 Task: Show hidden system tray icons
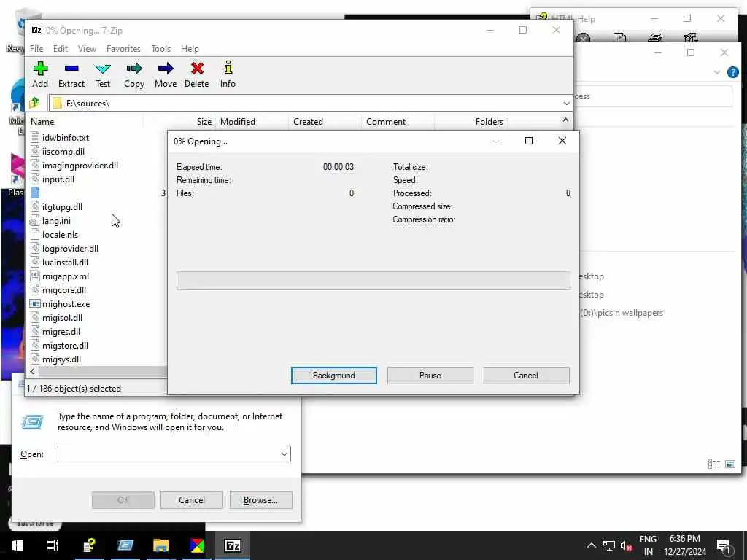tap(591, 545)
